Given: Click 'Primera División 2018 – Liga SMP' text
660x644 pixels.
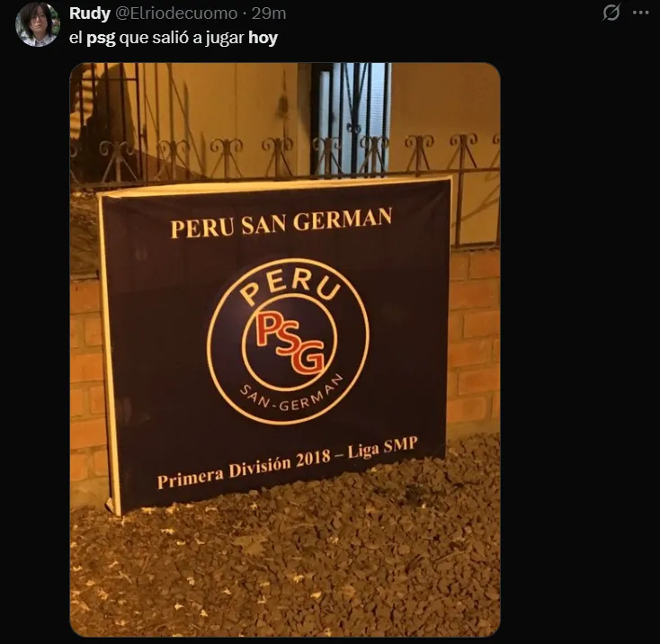Looking at the screenshot, I should tap(288, 462).
